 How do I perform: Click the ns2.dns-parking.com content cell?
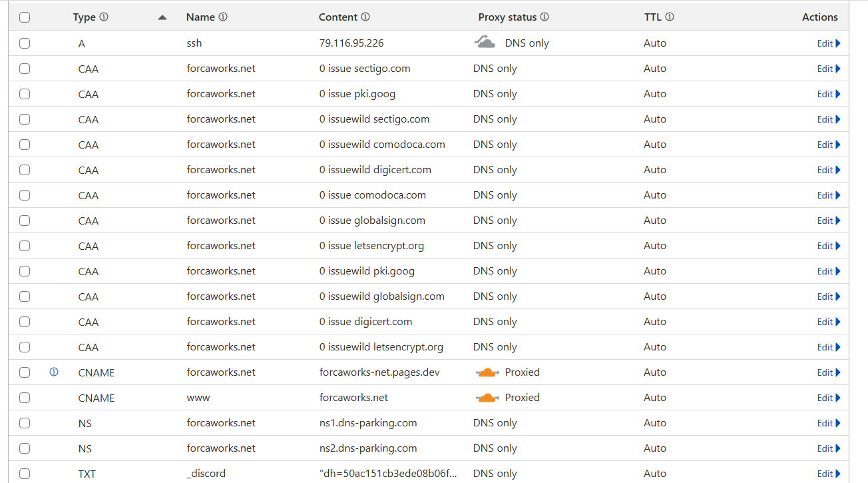coord(368,448)
